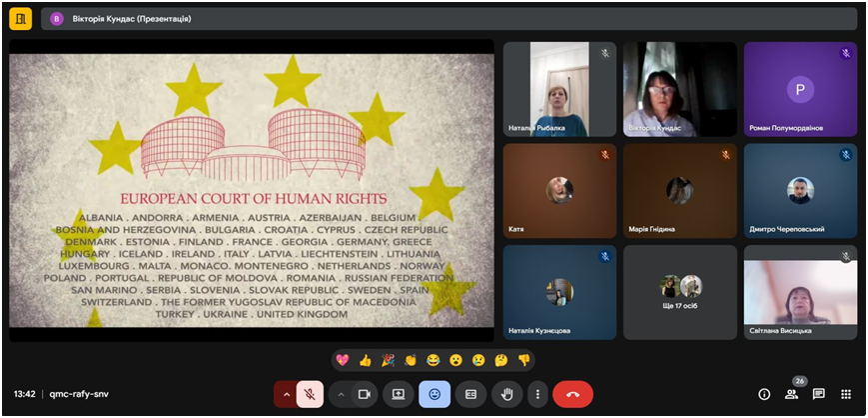This screenshot has width=868, height=418.
Task: Send the thumbs up reaction
Action: 365,360
